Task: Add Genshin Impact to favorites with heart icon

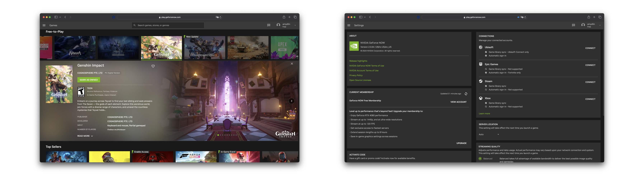Action: [153, 66]
